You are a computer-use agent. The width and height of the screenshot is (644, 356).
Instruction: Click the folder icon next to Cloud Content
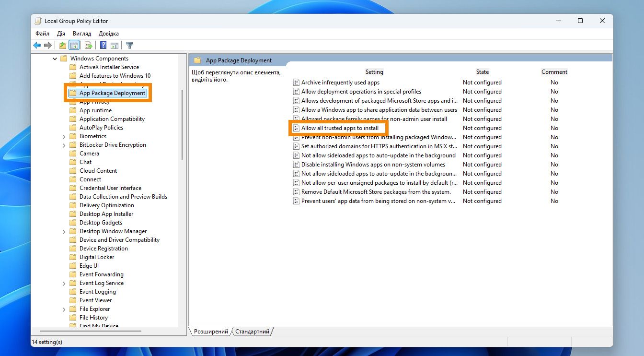pos(73,171)
